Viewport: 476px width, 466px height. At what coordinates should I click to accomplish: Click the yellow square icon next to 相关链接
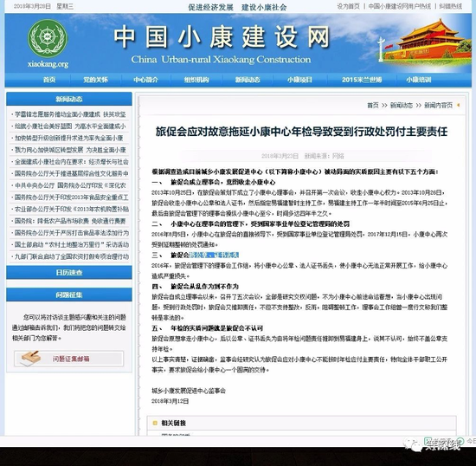(155, 423)
